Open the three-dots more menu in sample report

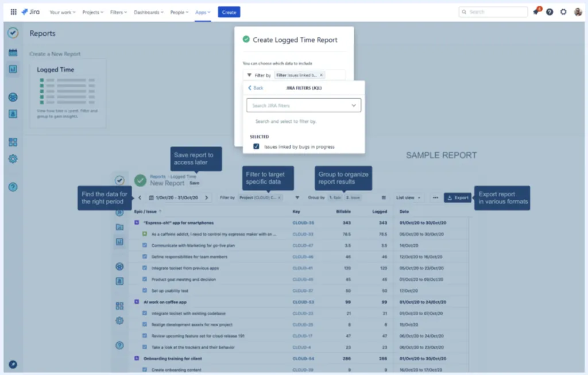(x=435, y=198)
